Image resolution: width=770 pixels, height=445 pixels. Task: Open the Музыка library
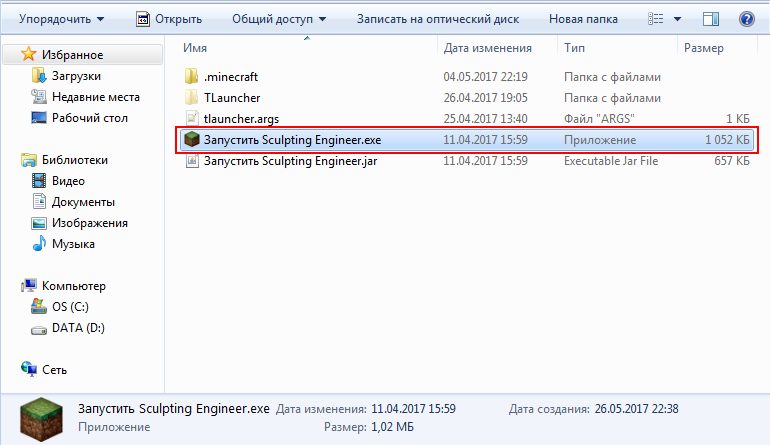73,244
